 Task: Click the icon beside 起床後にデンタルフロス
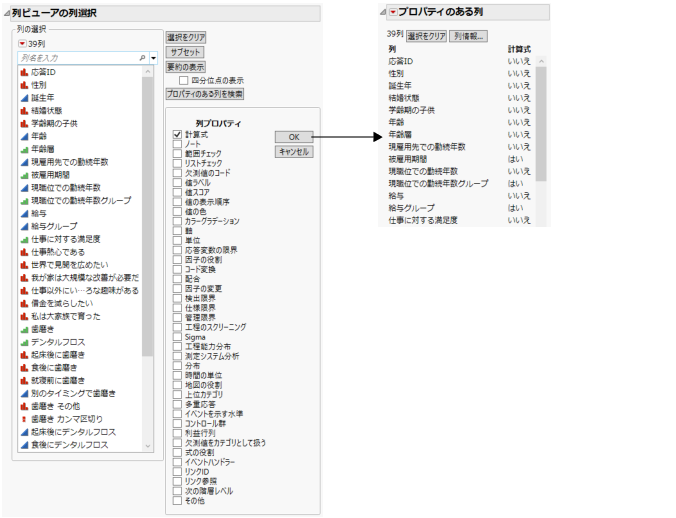click(25, 432)
